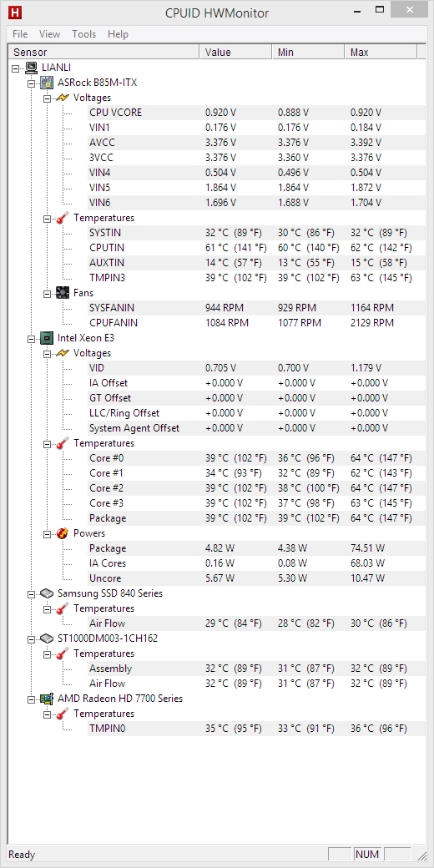Select the LIANLI computer icon
This screenshot has height=868, width=434.
click(32, 68)
